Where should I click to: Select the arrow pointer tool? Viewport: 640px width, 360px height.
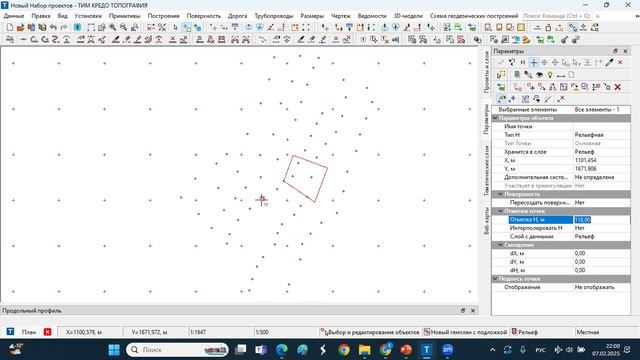tap(176, 28)
